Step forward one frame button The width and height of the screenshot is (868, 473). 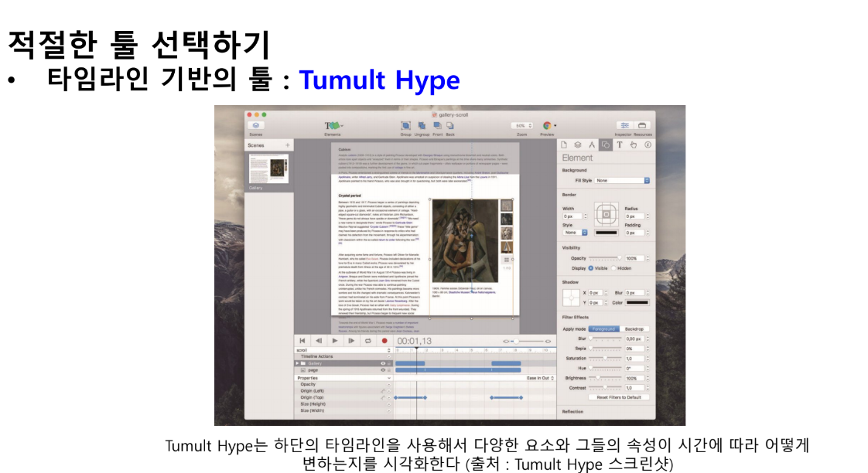click(351, 341)
